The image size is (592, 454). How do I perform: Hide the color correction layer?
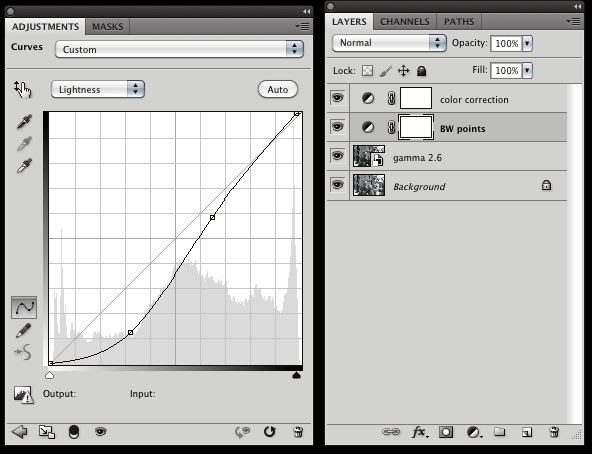[x=338, y=98]
